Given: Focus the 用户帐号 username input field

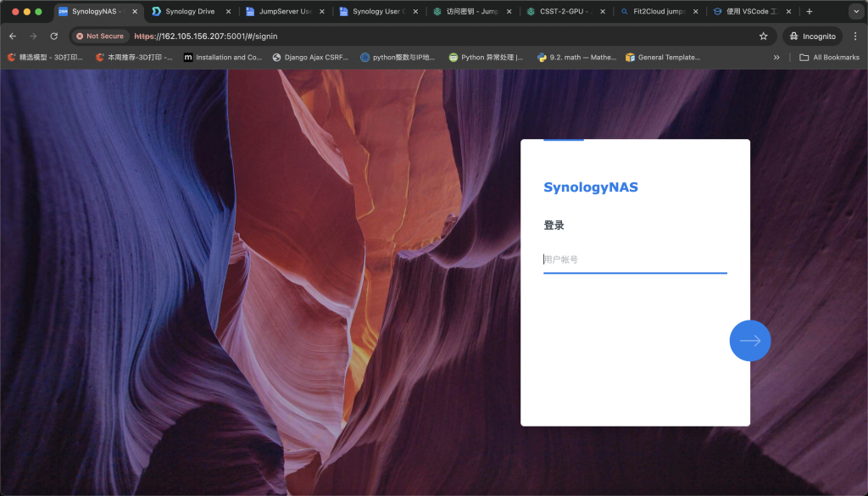Looking at the screenshot, I should click(x=634, y=259).
